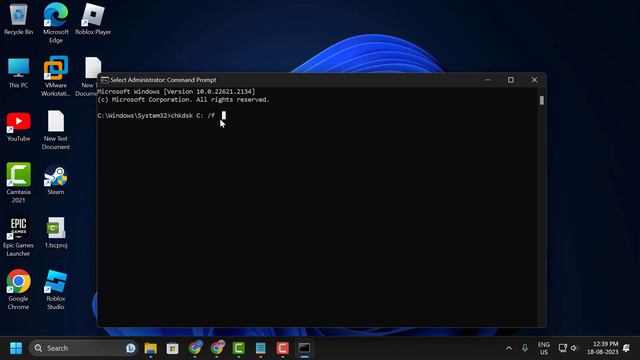Screen dimensions: 640x360
Task: Click the Microsoft Windows version line
Action: 176,91
